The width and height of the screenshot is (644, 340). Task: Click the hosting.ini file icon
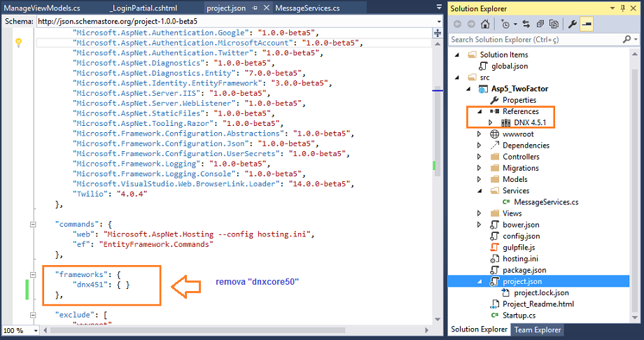coord(494,259)
